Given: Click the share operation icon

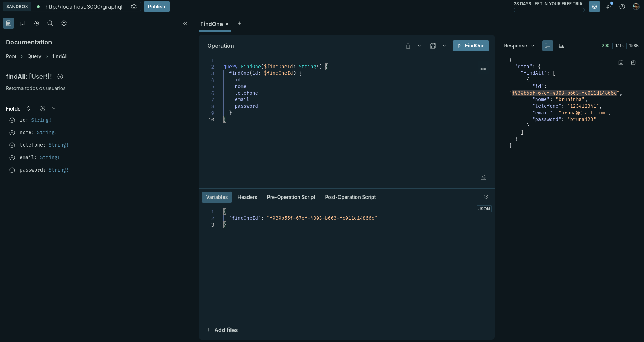Looking at the screenshot, I should click(408, 46).
